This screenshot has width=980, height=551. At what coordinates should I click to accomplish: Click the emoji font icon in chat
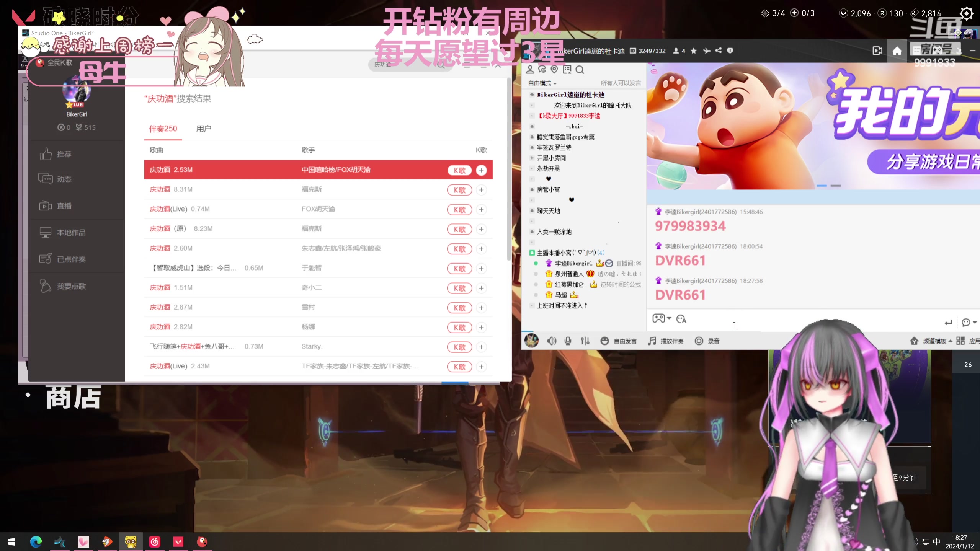point(681,319)
